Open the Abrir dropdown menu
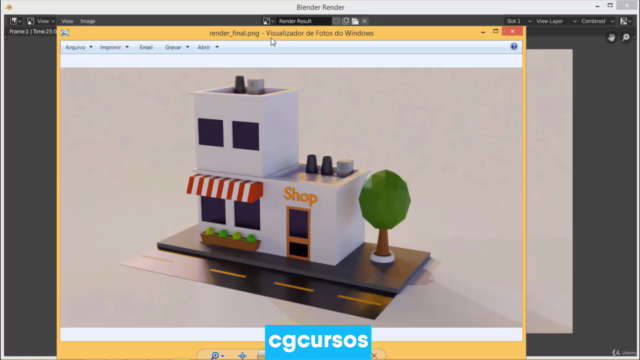The height and width of the screenshot is (360, 640). pyautogui.click(x=208, y=47)
